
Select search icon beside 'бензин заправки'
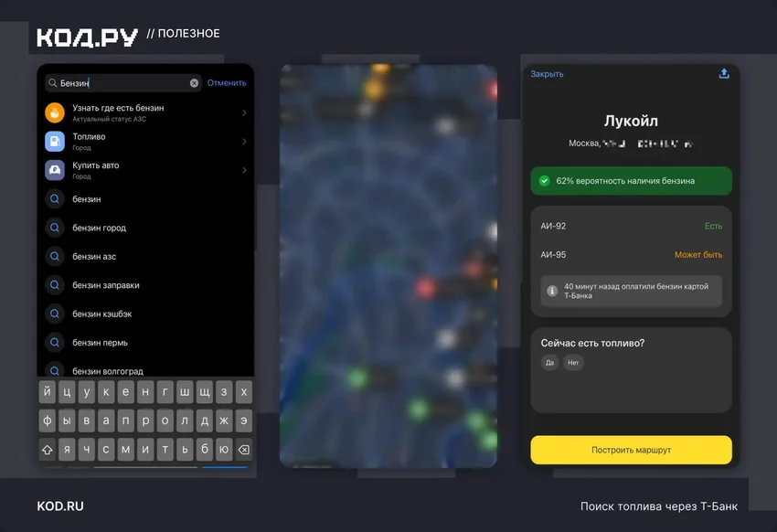[x=55, y=285]
